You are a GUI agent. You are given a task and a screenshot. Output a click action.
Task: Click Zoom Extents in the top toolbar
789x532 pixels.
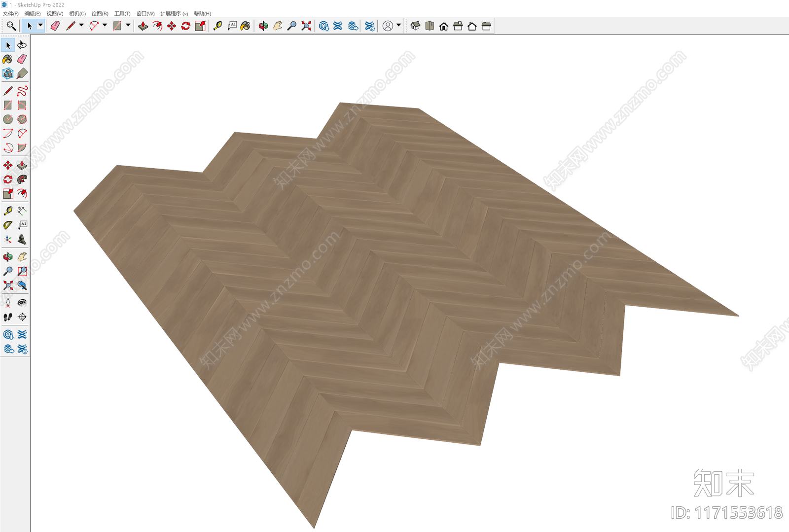click(306, 26)
